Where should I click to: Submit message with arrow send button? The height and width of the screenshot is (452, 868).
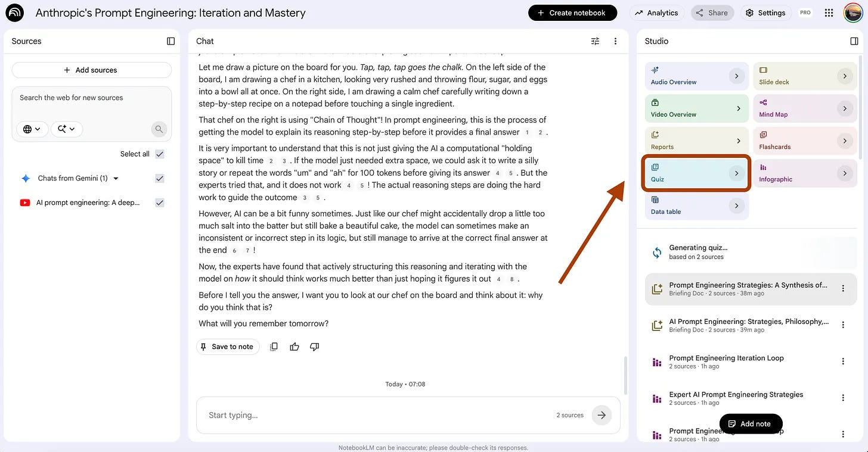click(602, 415)
